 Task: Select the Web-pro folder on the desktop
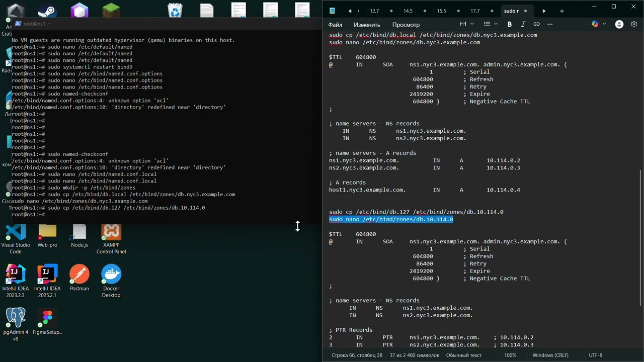coord(47,236)
